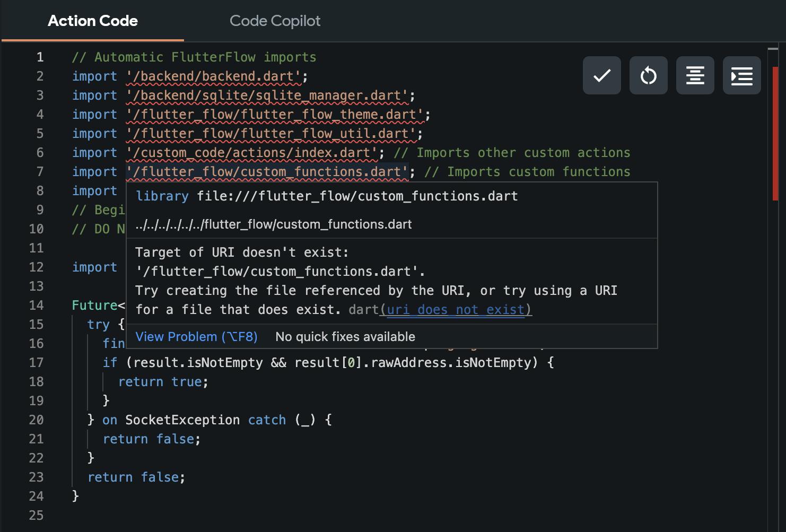Click the library file path in the popup

[357, 196]
